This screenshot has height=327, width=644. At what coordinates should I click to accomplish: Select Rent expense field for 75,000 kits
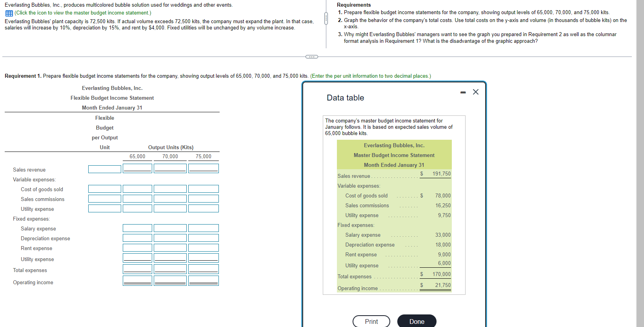204,248
